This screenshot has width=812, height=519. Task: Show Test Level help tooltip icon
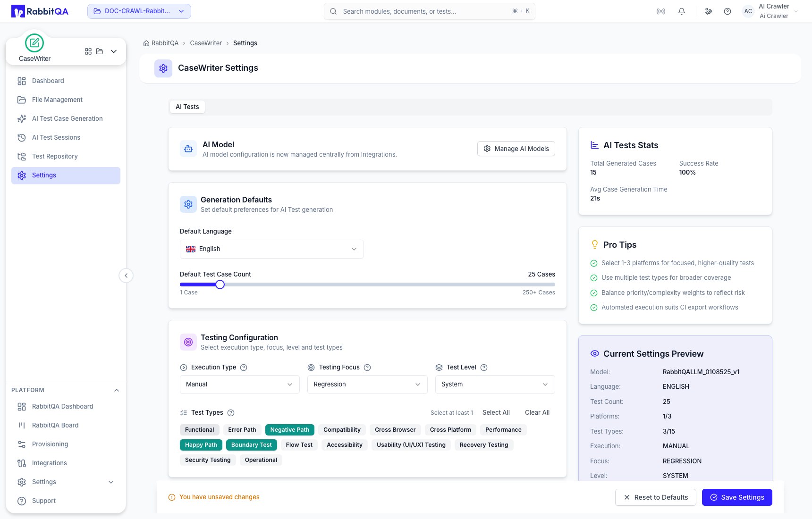point(484,368)
